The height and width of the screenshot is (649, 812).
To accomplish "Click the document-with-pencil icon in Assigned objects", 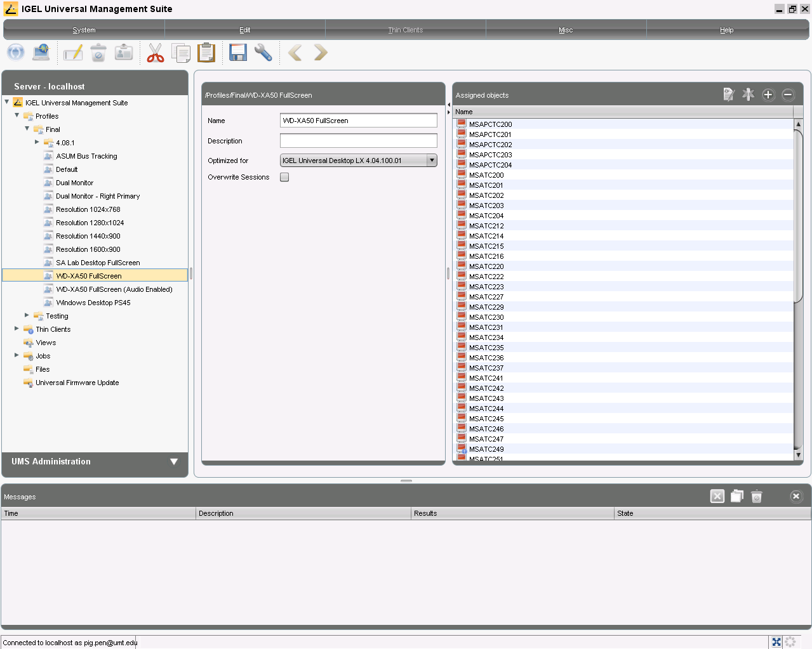I will (x=729, y=95).
